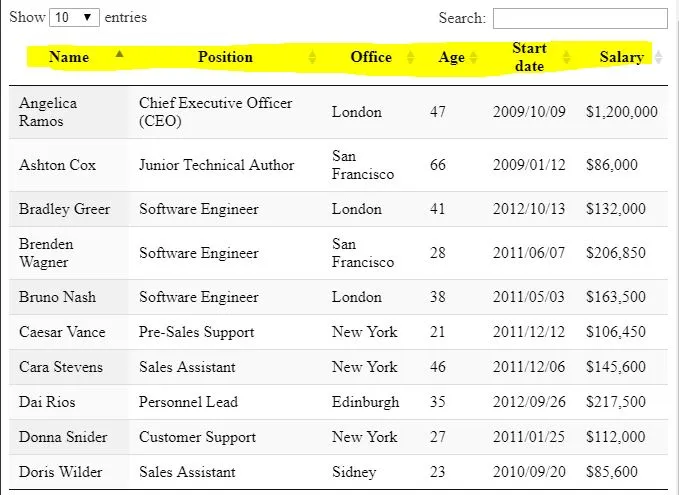The image size is (679, 495).
Task: Click Brenden Wagner's salary $206,850
Action: 616,253
